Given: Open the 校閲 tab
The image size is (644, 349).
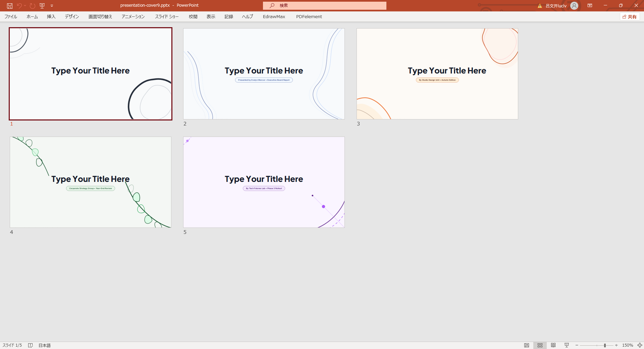Looking at the screenshot, I should tap(193, 16).
